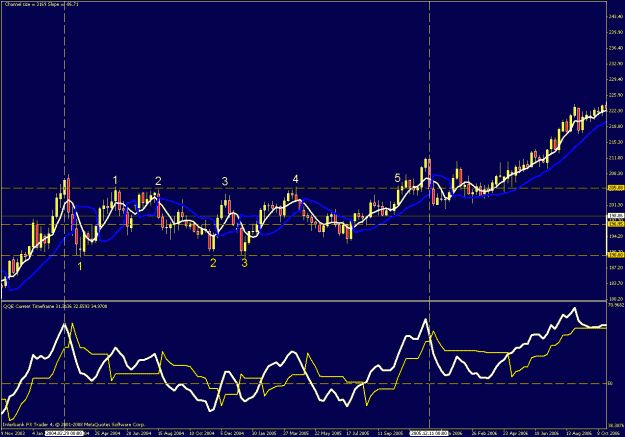
Task: Click the white wave label 2 above the candles
Action: (158, 181)
